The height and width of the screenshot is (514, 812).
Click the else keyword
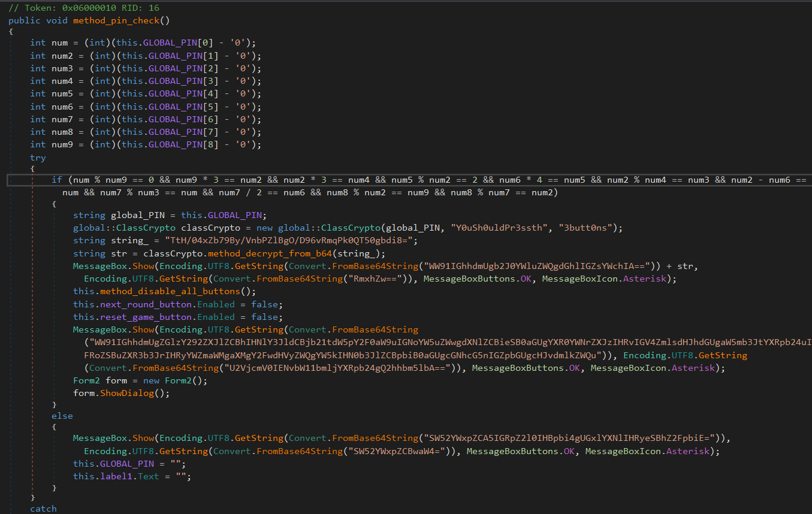62,416
